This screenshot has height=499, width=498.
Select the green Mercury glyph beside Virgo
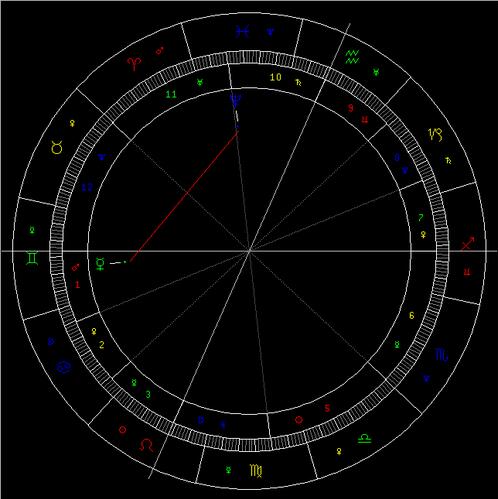pos(228,470)
